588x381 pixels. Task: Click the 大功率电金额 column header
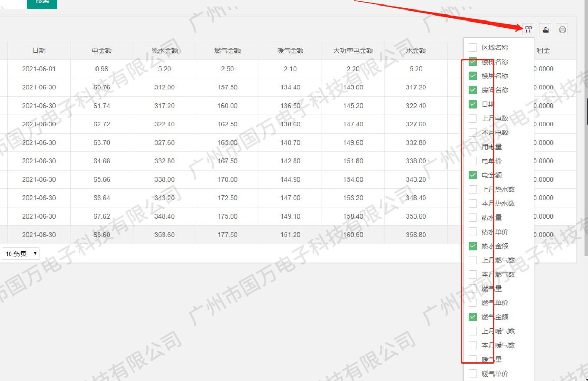coord(353,51)
